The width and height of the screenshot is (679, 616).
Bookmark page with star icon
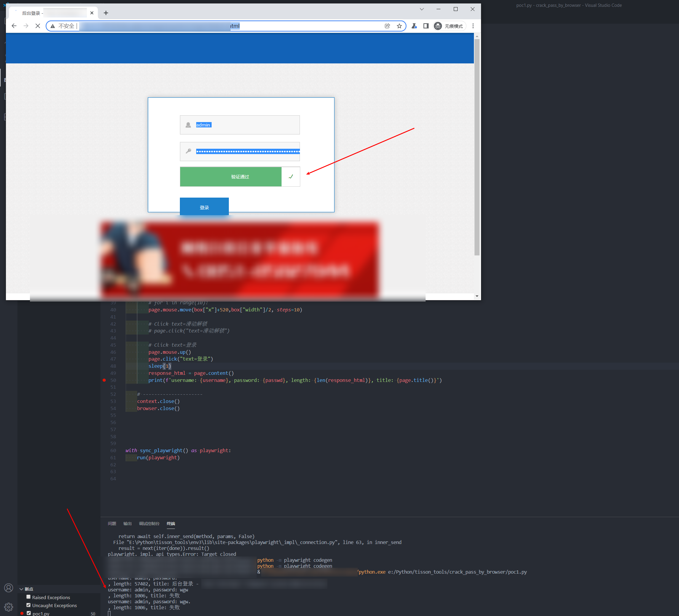coord(399,26)
